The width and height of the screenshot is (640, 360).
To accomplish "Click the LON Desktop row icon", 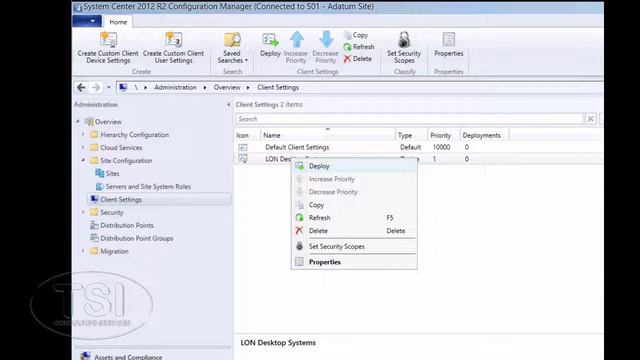I will click(x=243, y=159).
